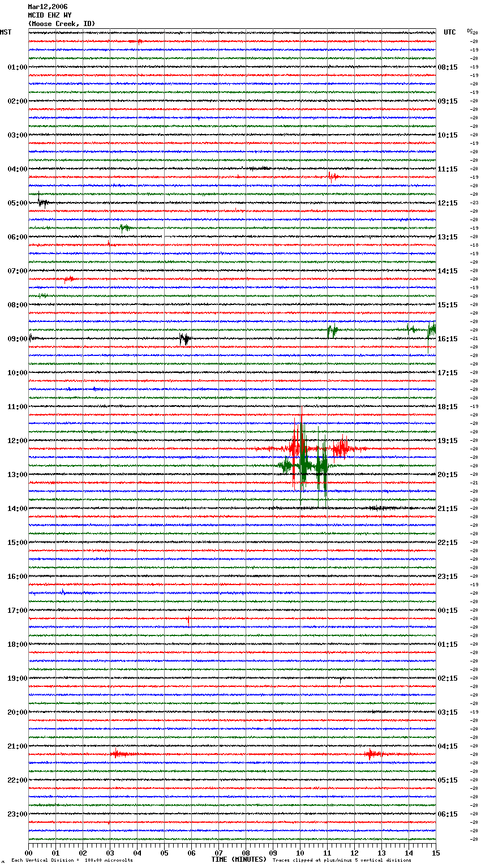Click the 06:15 UTC time label
Screen dimensions: 481x868
click(x=448, y=814)
